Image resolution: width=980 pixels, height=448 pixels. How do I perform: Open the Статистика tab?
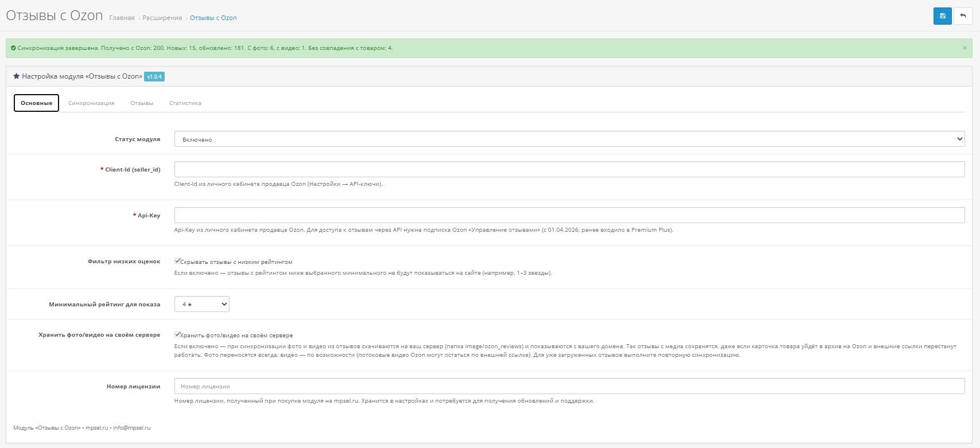[x=185, y=103]
